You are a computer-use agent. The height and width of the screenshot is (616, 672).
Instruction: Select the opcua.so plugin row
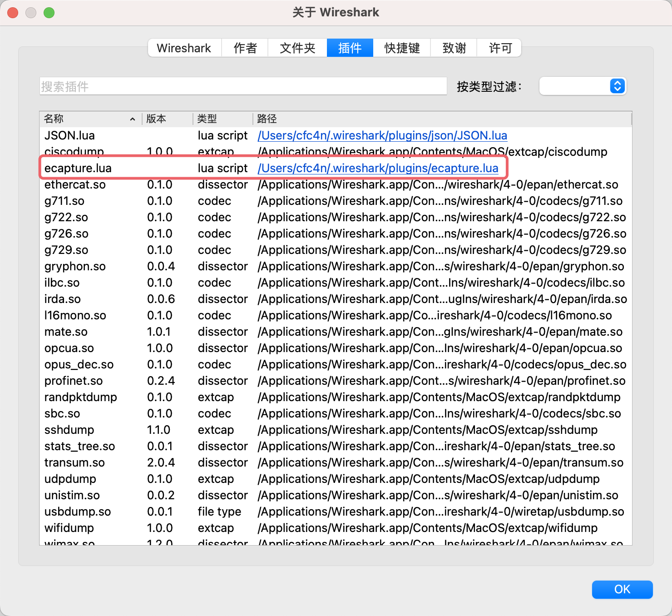[336, 348]
